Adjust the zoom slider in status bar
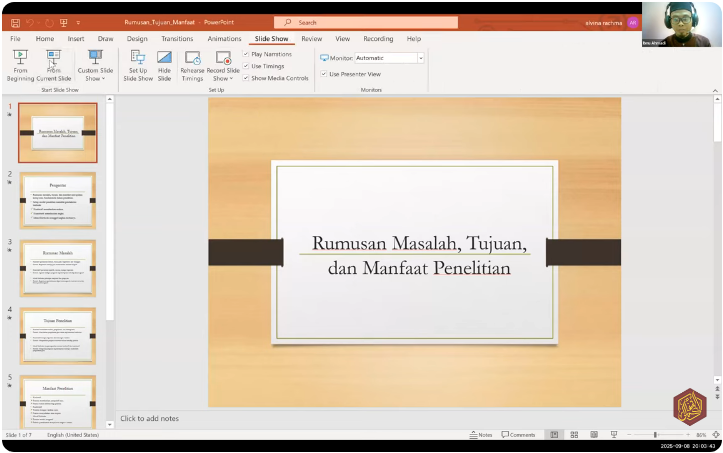 coord(655,435)
